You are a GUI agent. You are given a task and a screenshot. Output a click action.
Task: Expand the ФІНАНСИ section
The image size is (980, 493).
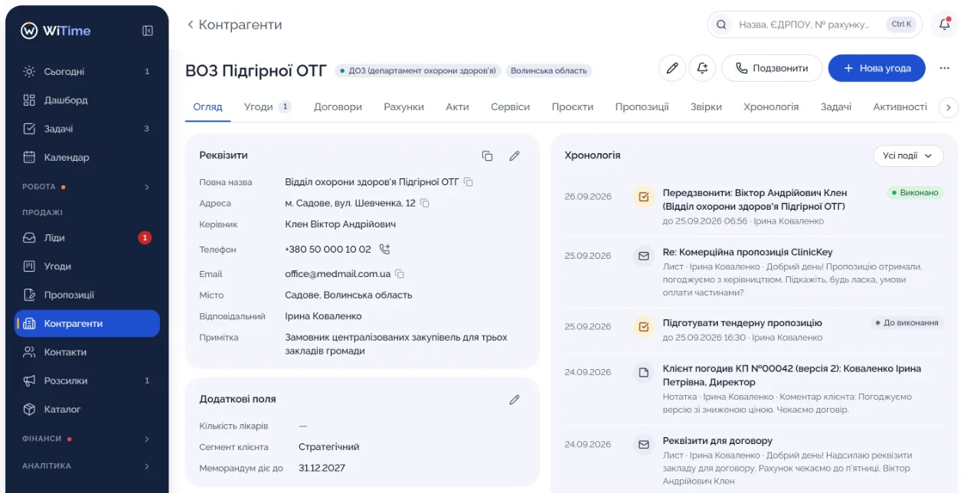(87, 439)
